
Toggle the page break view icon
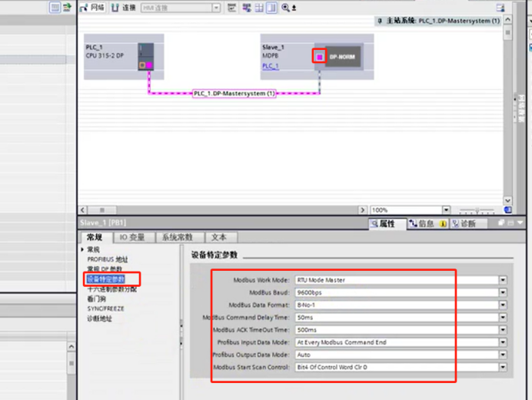coord(271,8)
